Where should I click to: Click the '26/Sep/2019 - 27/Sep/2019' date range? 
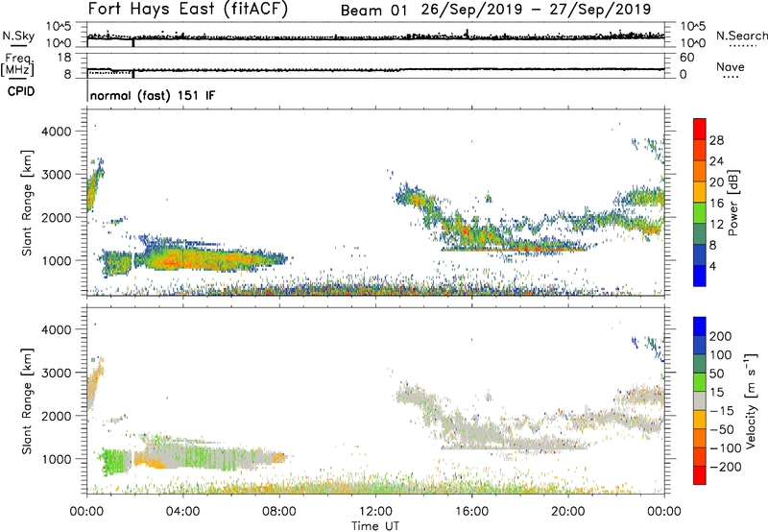[536, 10]
